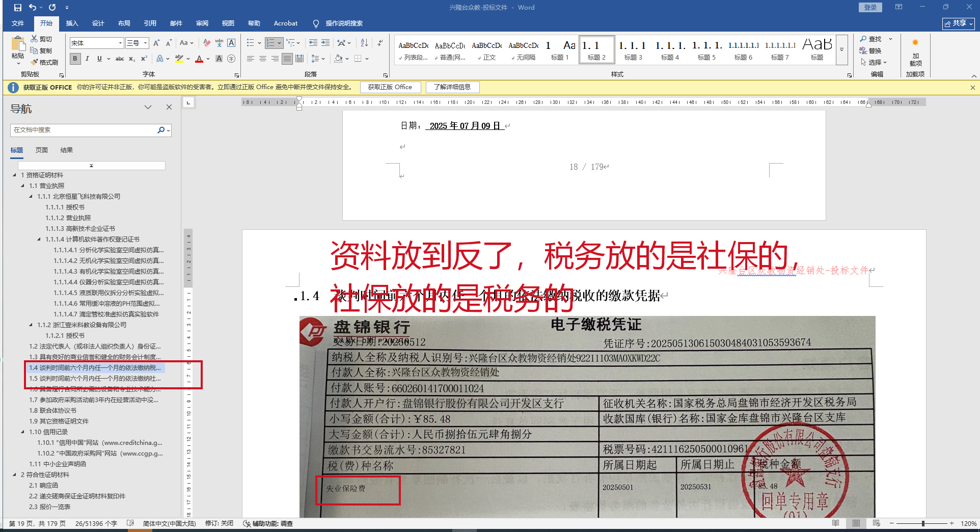
Task: Align the paragraph to the right
Action: pyautogui.click(x=275, y=59)
